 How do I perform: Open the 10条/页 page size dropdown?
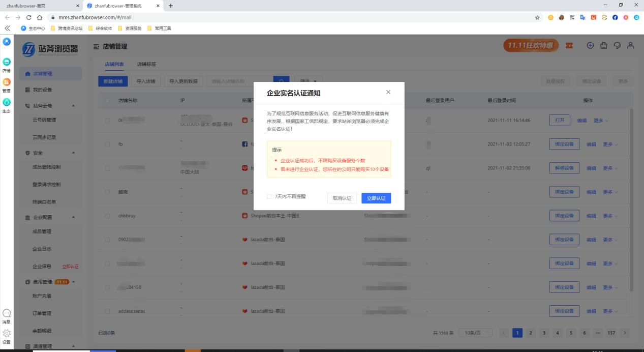pyautogui.click(x=476, y=333)
